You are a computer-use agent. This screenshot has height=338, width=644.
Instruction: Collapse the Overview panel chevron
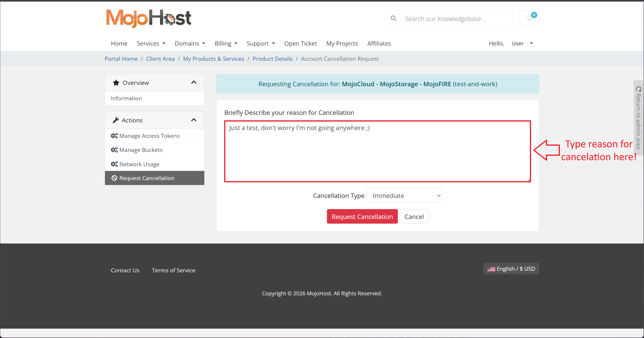pyautogui.click(x=194, y=83)
